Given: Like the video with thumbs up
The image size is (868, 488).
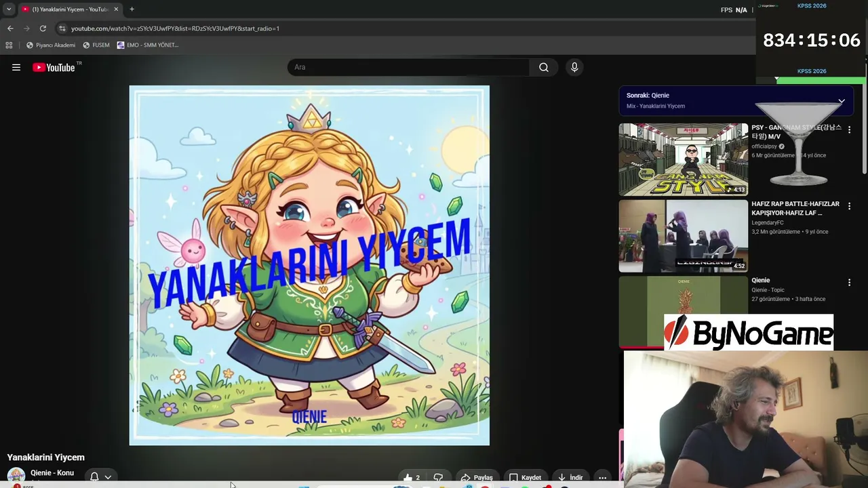Looking at the screenshot, I should (411, 478).
